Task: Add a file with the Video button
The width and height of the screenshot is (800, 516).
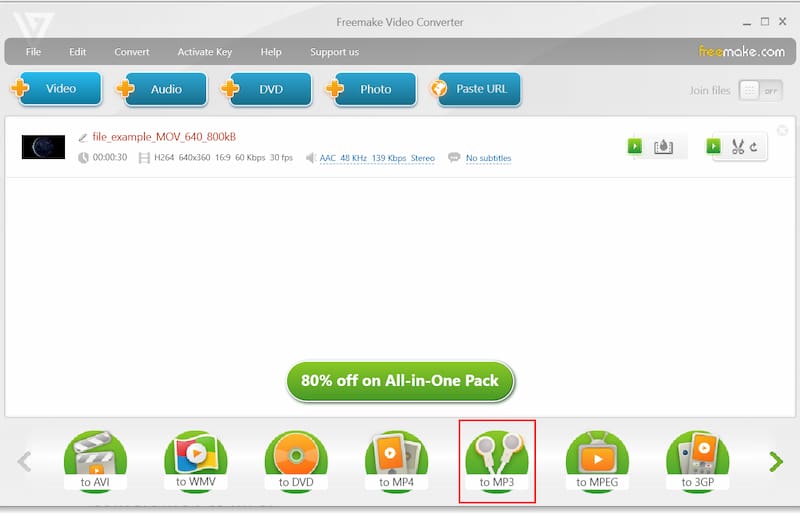Action: pyautogui.click(x=58, y=89)
